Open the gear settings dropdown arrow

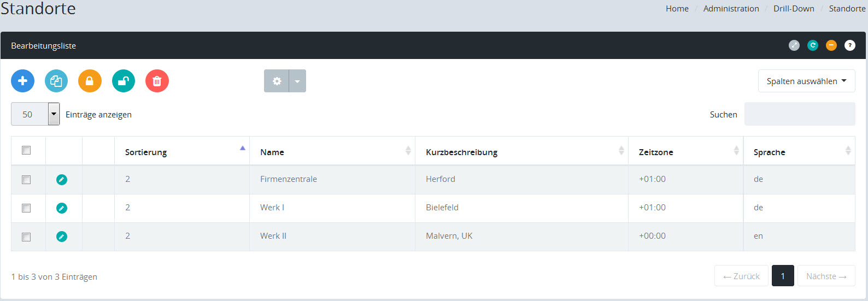(297, 81)
